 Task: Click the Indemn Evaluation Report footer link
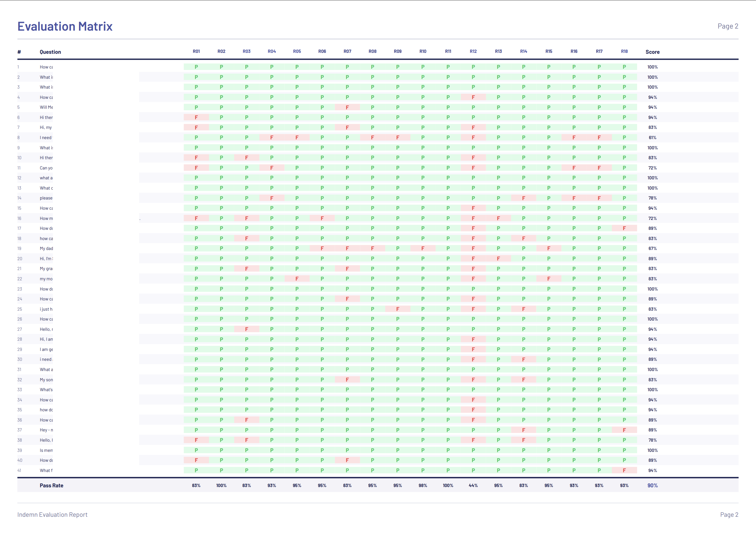click(52, 515)
